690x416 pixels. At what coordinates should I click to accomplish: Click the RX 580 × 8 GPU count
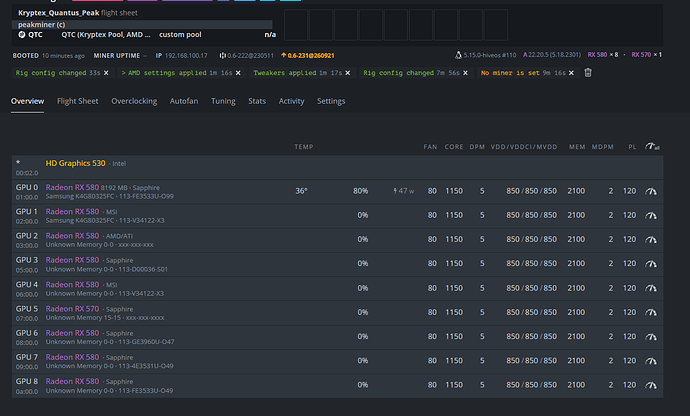coord(603,55)
